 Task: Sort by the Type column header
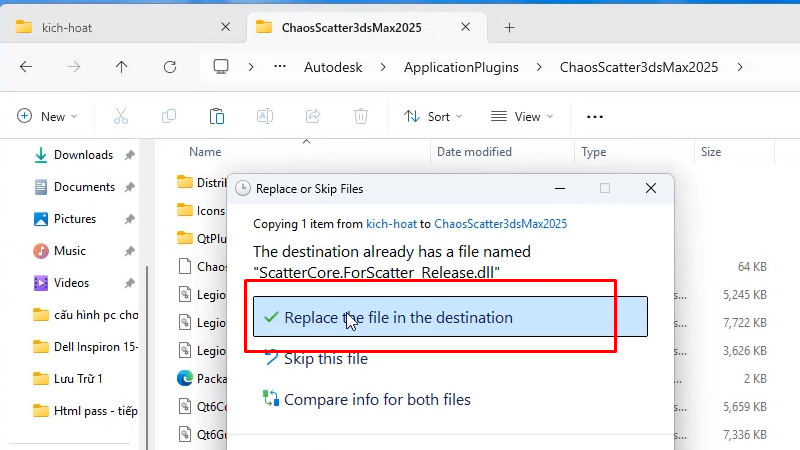pos(593,152)
